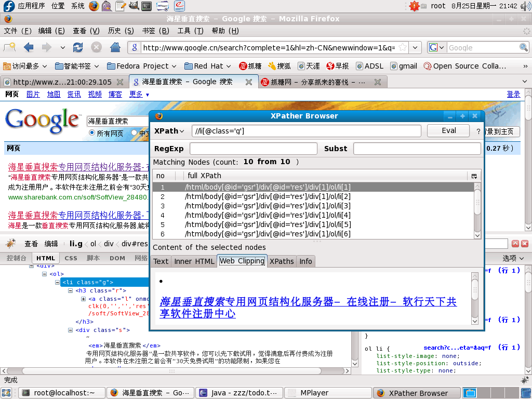The width and height of the screenshot is (532, 399).
Task: Bookmark this page with the star icon
Action: pyautogui.click(x=403, y=47)
